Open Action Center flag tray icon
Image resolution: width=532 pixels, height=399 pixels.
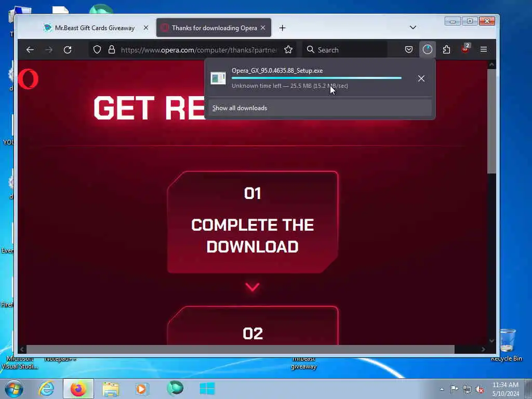tap(454, 389)
